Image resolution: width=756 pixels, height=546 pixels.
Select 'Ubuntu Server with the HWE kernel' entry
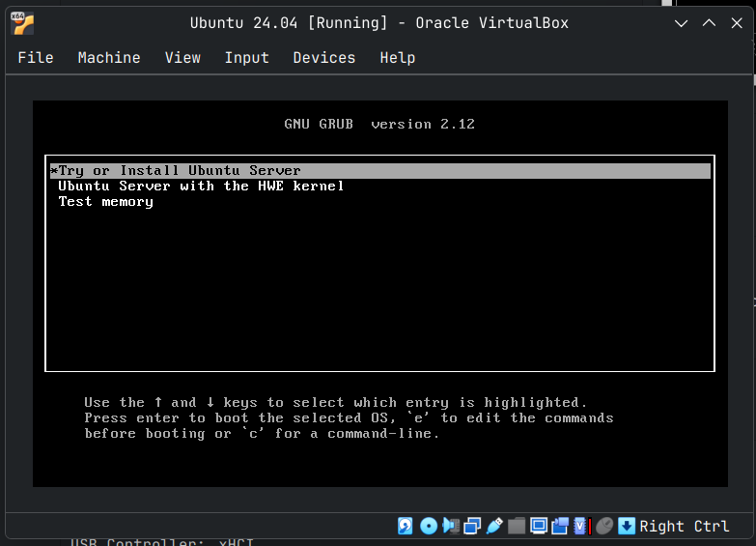pos(201,187)
